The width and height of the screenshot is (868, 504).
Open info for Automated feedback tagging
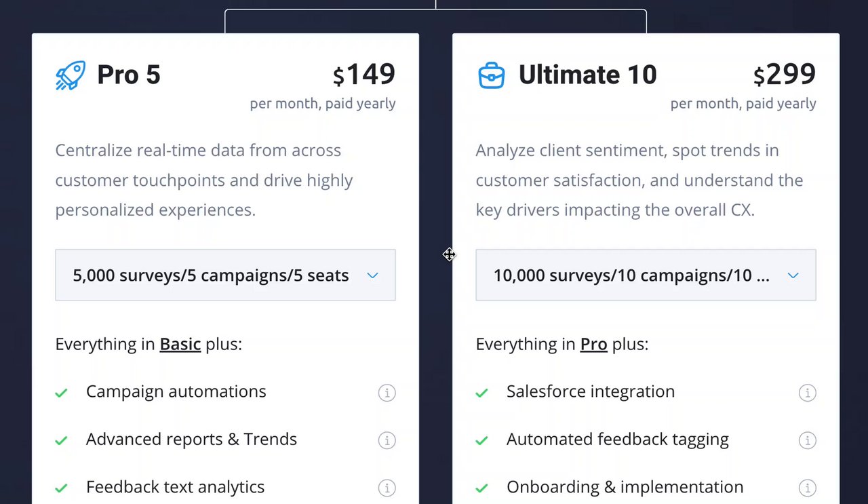807,440
